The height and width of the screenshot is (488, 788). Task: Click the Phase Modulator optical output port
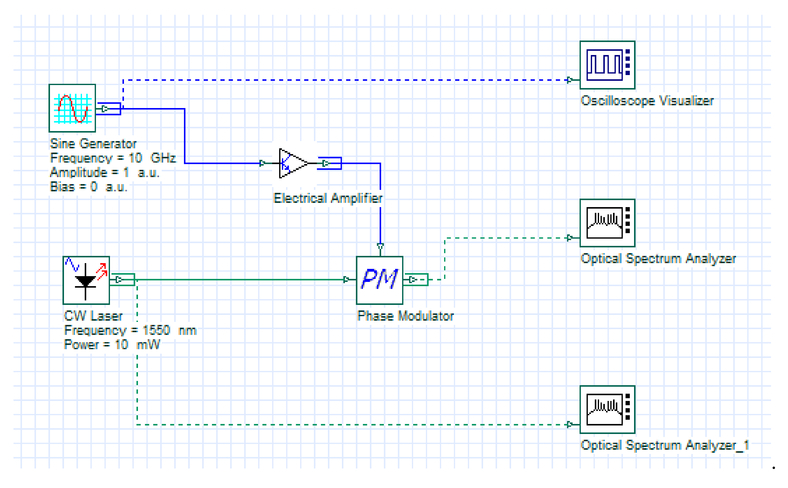[x=412, y=279]
